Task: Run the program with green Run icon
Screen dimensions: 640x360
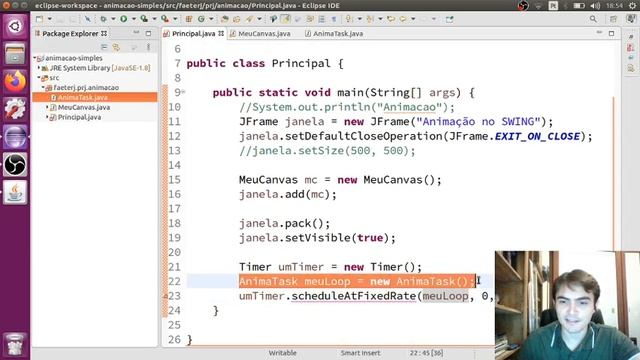Action: 123,19
